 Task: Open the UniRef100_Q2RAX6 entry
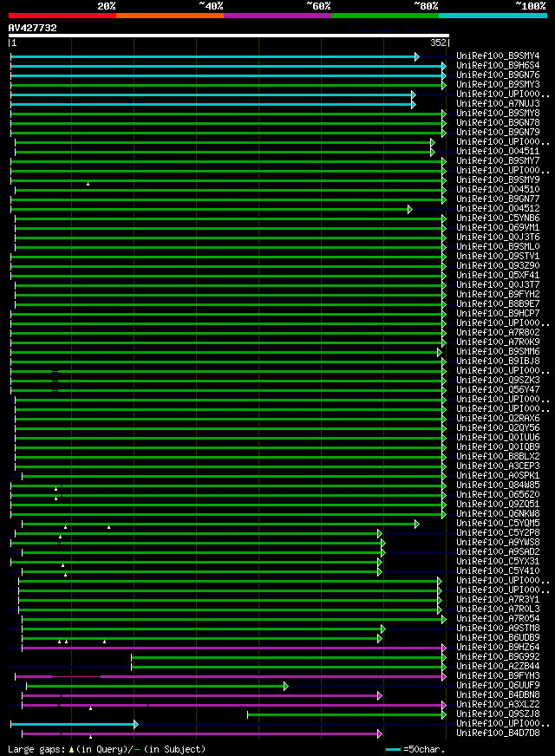coord(498,418)
